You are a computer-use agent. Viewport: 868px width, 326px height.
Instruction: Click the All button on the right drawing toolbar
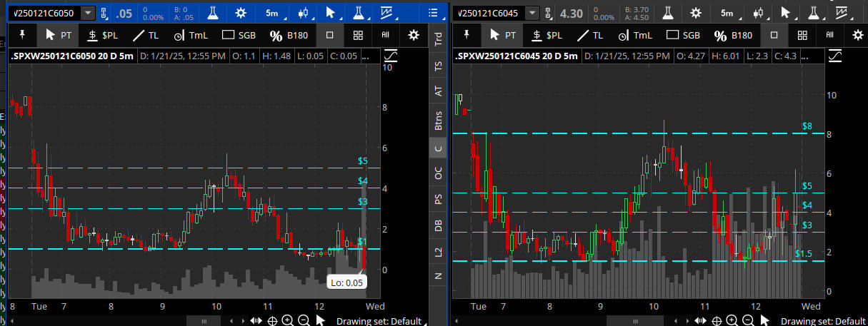(829, 35)
